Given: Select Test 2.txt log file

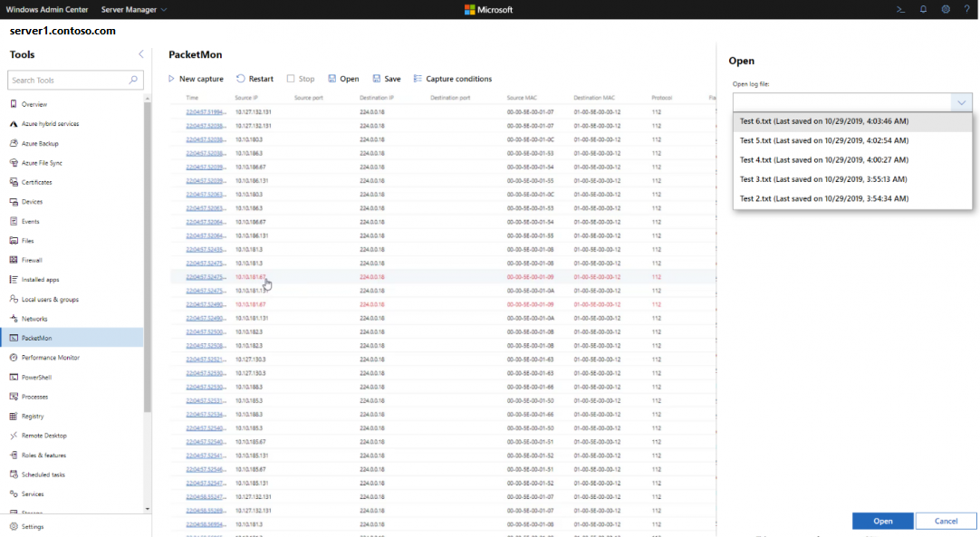Looking at the screenshot, I should click(852, 199).
